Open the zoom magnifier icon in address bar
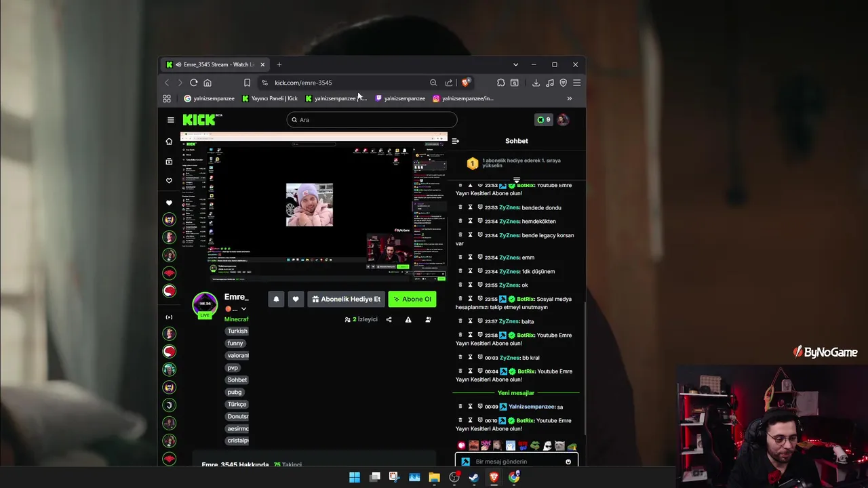Image resolution: width=868 pixels, height=488 pixels. click(x=433, y=83)
